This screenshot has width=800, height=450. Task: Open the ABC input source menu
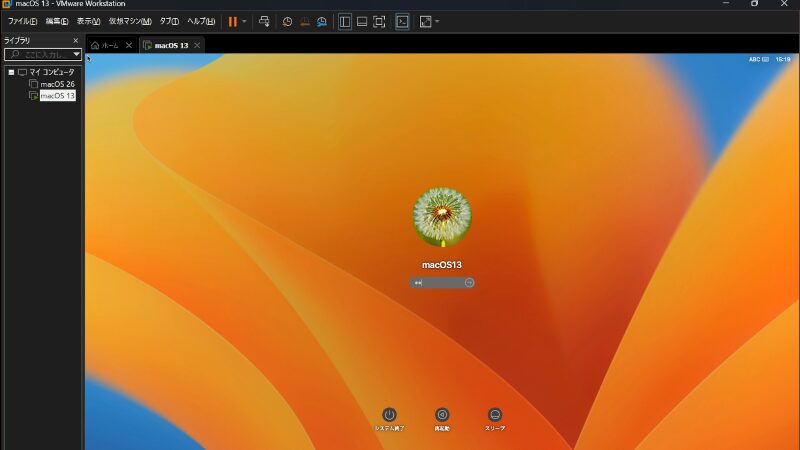758,59
